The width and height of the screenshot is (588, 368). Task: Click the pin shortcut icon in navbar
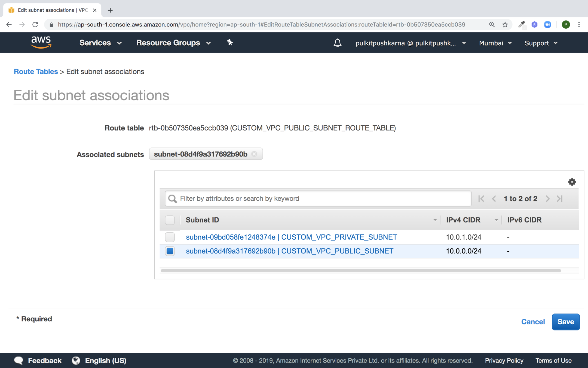[x=230, y=43]
